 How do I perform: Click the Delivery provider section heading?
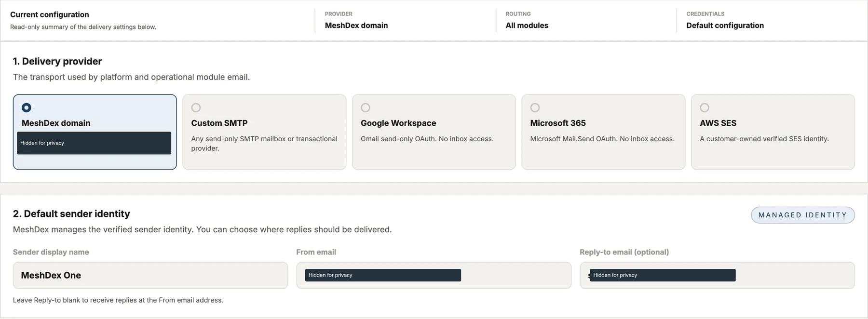(x=57, y=61)
